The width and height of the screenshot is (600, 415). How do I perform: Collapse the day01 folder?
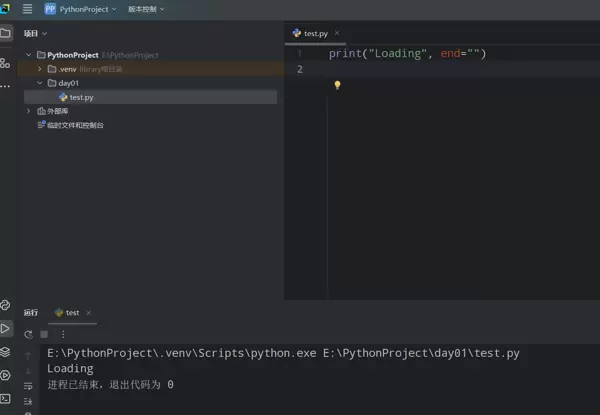coord(40,83)
